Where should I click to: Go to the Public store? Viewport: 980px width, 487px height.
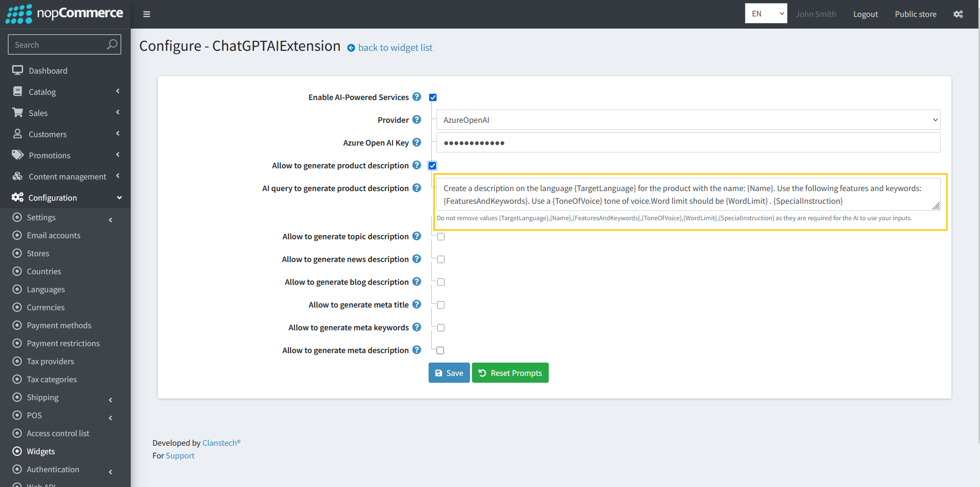915,14
